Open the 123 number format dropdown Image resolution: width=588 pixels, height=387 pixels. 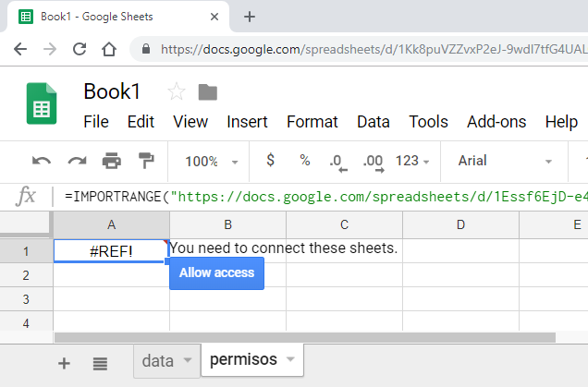click(x=412, y=161)
